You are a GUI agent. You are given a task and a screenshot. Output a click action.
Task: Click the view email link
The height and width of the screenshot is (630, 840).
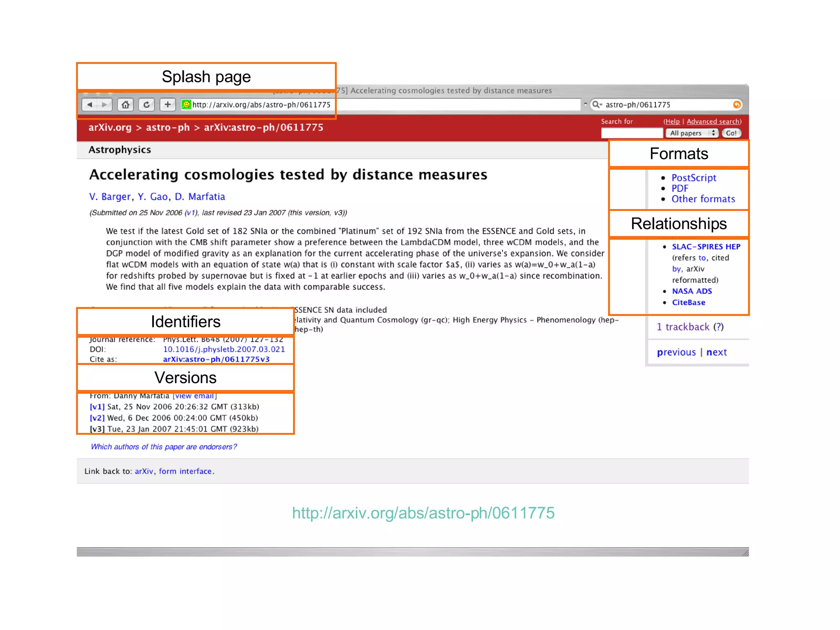click(x=194, y=396)
